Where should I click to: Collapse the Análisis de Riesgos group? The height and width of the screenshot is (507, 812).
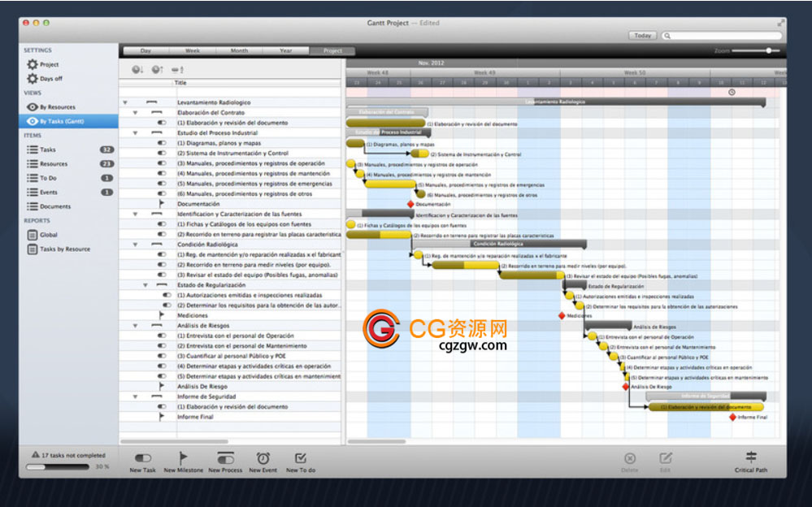point(135,326)
